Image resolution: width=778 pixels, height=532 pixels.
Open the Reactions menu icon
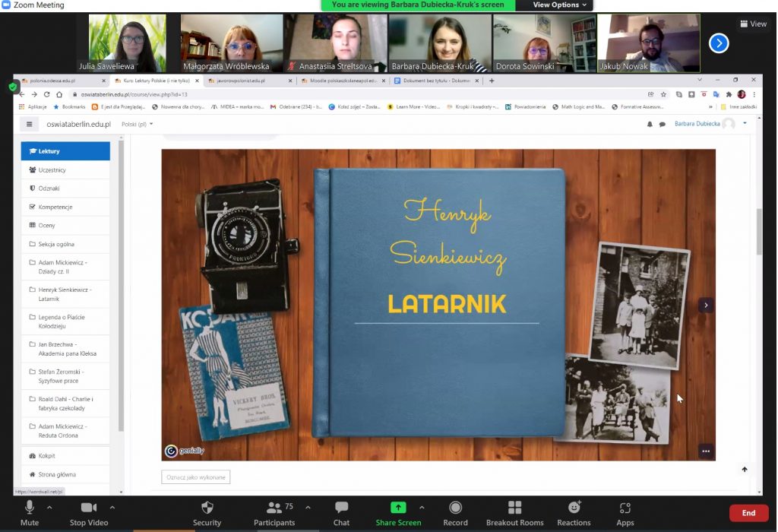574,508
